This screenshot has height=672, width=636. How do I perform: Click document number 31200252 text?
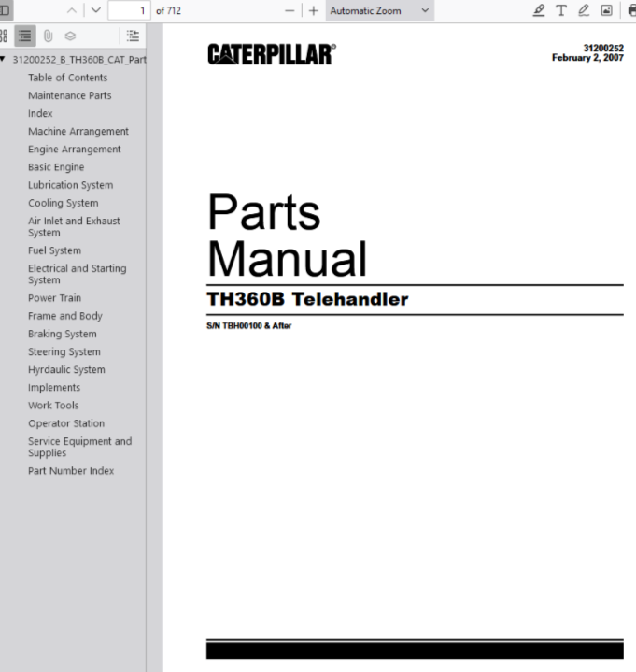pos(603,48)
